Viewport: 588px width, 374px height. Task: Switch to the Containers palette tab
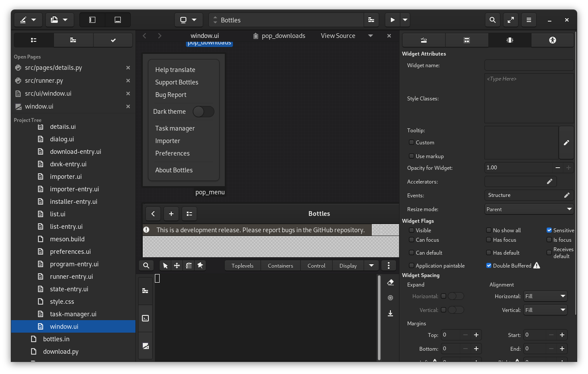click(x=280, y=265)
